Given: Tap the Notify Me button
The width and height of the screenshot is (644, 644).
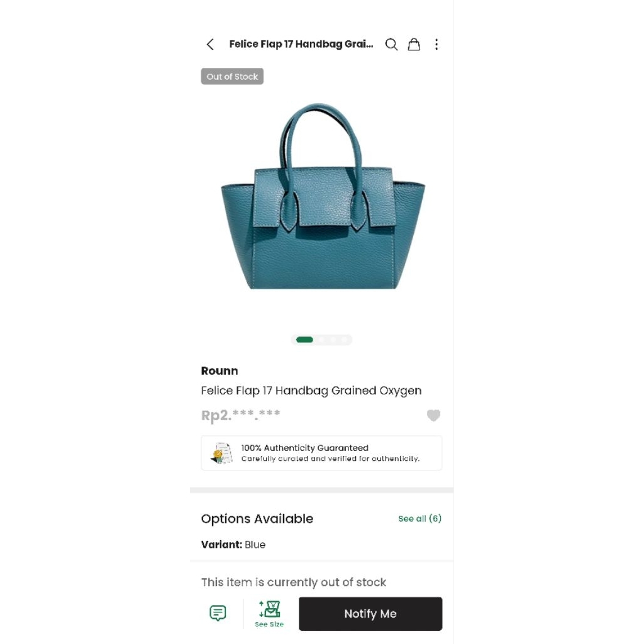Looking at the screenshot, I should point(370,614).
